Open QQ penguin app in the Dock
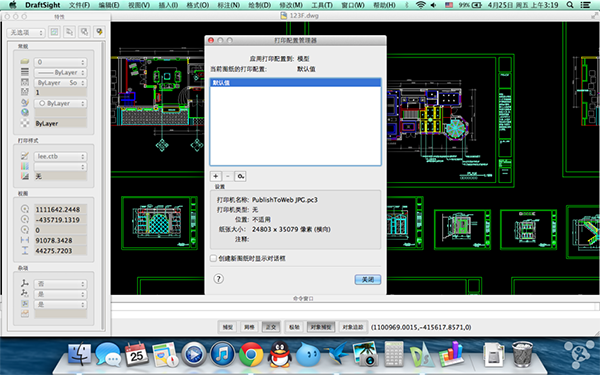The image size is (600, 375). click(280, 354)
